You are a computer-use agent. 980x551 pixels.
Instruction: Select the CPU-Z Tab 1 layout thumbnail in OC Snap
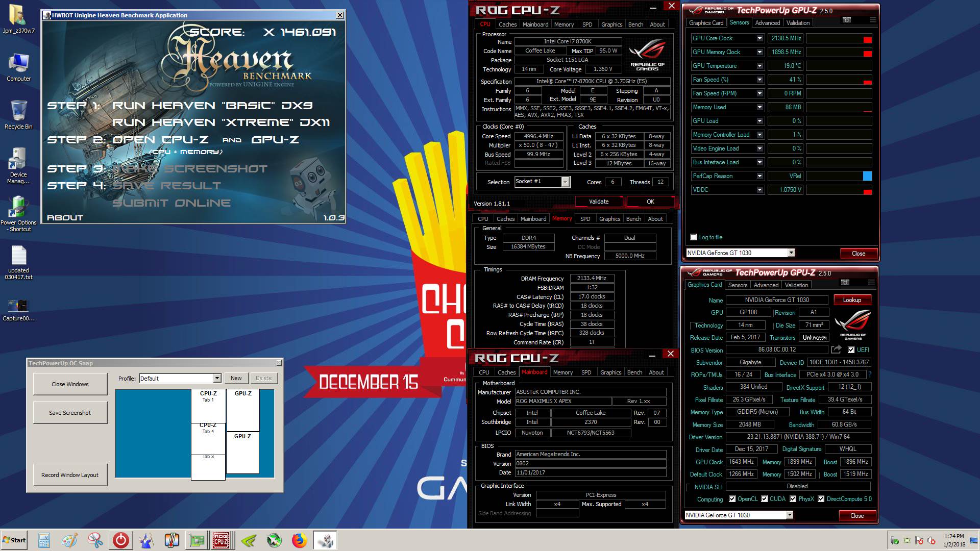click(x=208, y=406)
